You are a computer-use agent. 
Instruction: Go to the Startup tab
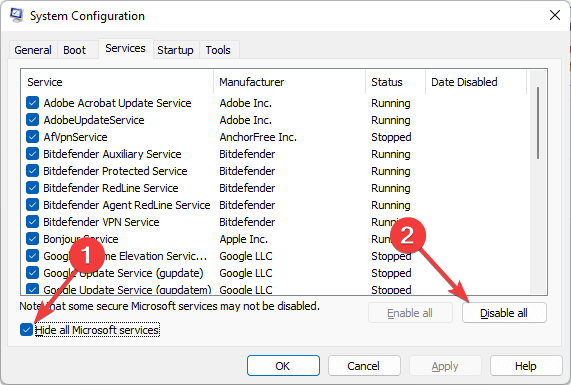(175, 50)
